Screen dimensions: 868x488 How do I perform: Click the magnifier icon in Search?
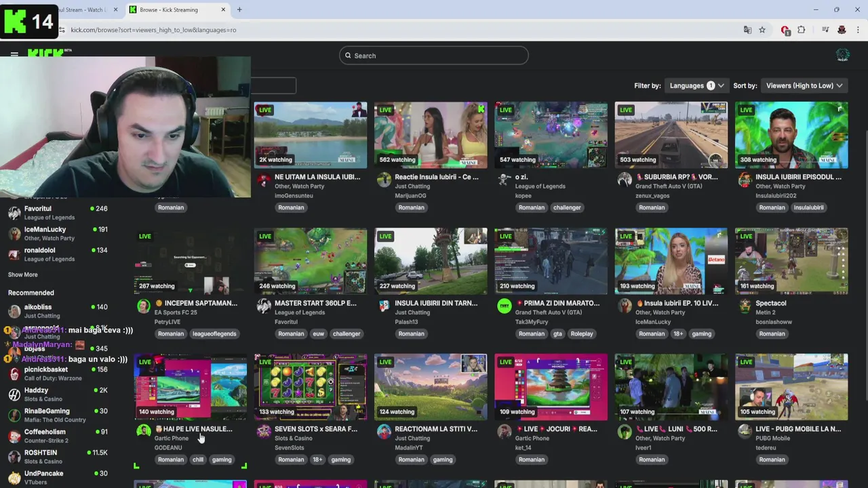pos(348,56)
